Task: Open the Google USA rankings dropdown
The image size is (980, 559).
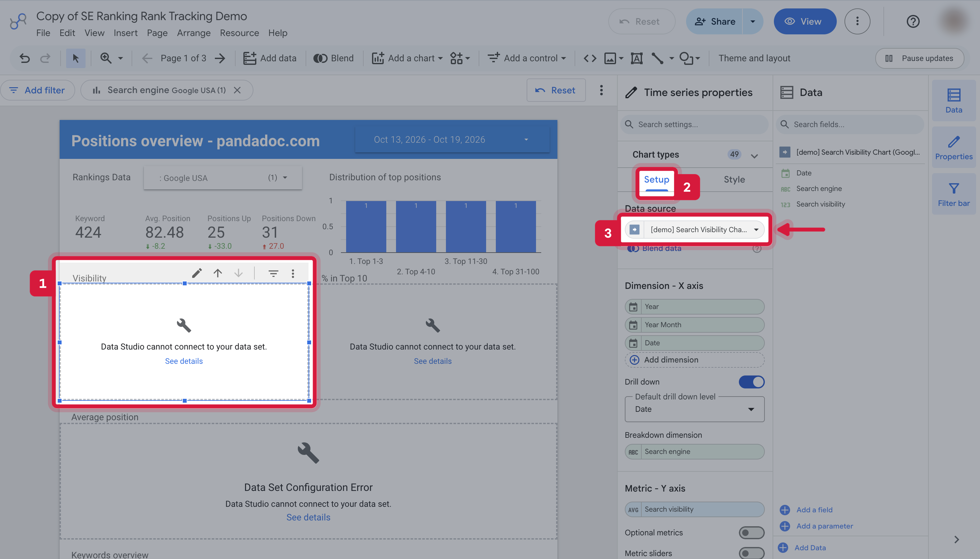Action: coord(223,178)
